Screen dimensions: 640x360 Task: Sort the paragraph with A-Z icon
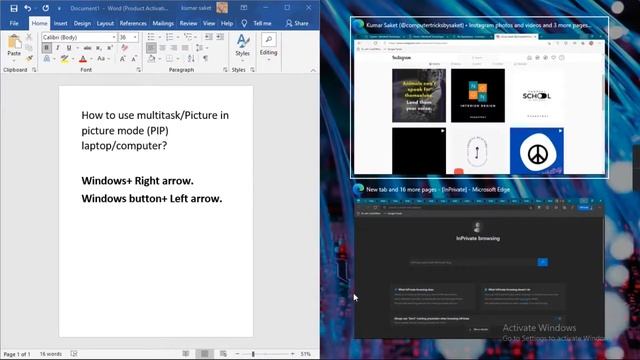point(191,59)
